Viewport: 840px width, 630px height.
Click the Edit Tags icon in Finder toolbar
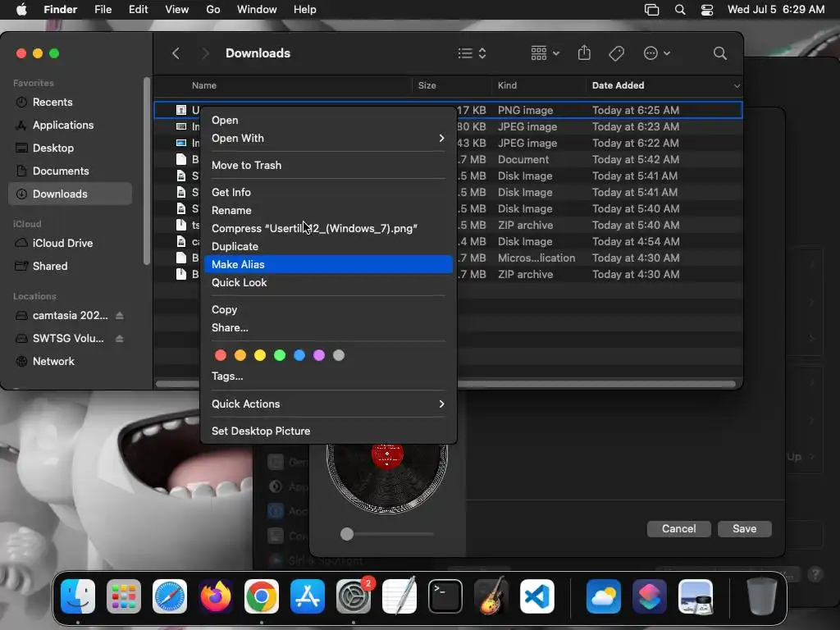tap(617, 53)
